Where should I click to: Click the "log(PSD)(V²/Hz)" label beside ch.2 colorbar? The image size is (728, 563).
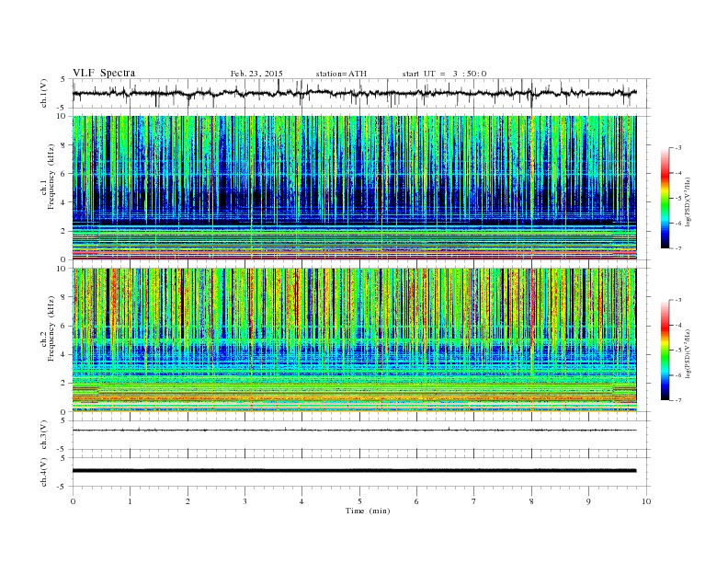(688, 353)
